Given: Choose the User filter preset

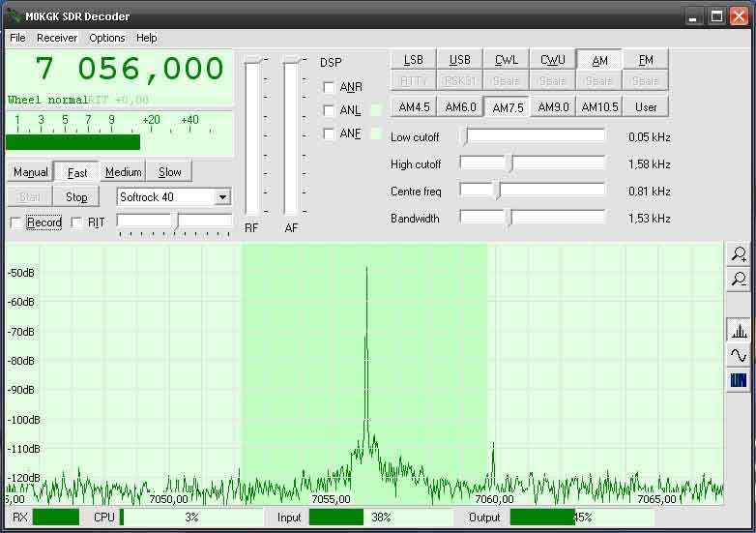Looking at the screenshot, I should click(646, 107).
